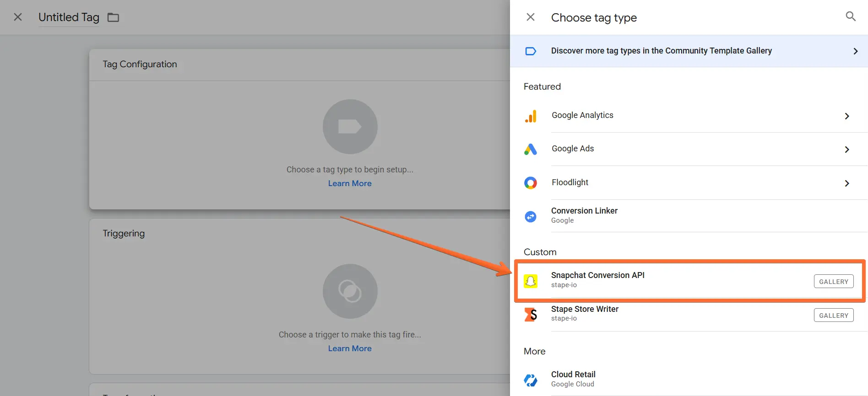Click the GALLERY badge on Snapchat Conversion API
The height and width of the screenshot is (396, 868).
pyautogui.click(x=834, y=282)
